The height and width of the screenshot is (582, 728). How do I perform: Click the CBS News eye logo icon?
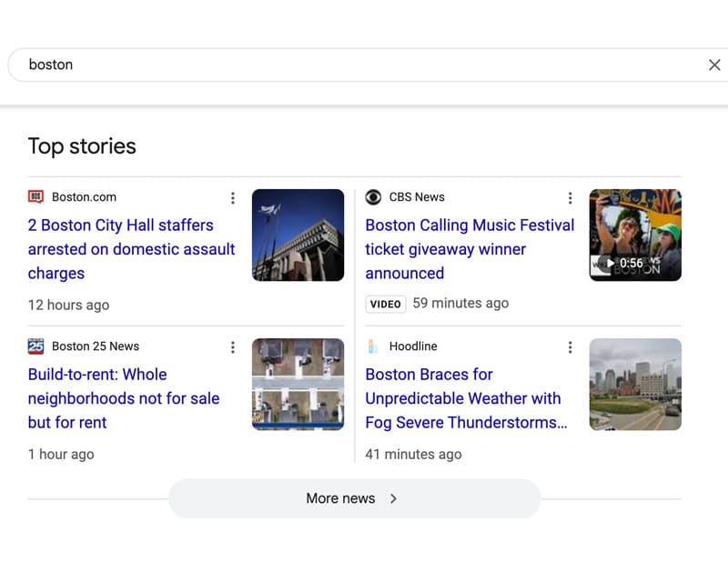373,196
